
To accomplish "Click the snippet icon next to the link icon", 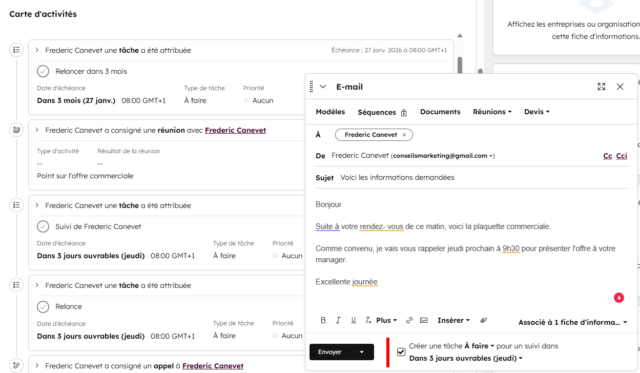I will click(x=424, y=320).
